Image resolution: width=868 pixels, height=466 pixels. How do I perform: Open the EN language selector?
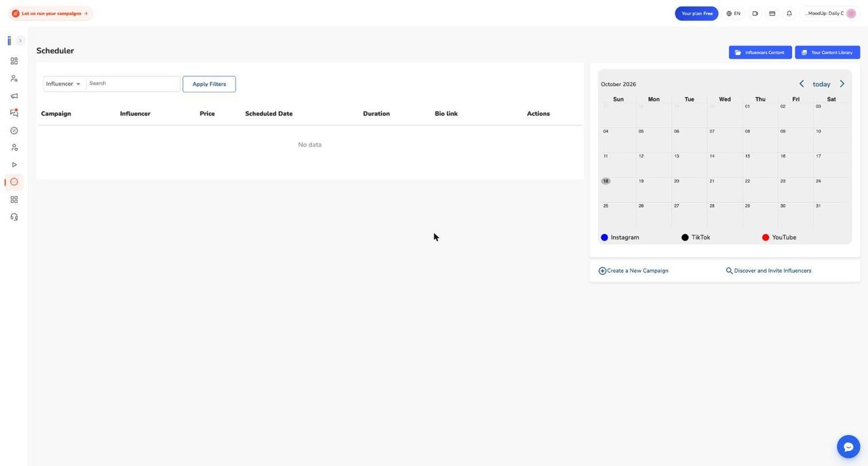point(733,14)
